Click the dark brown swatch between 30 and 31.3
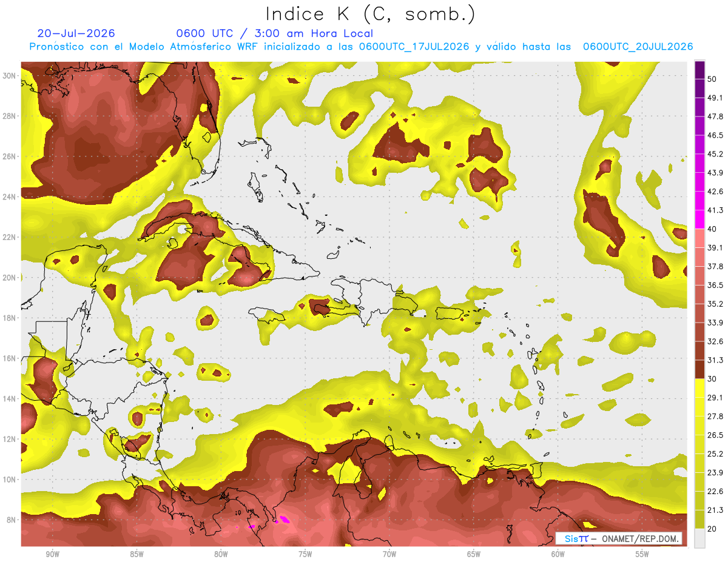The image size is (728, 562). pos(699,369)
